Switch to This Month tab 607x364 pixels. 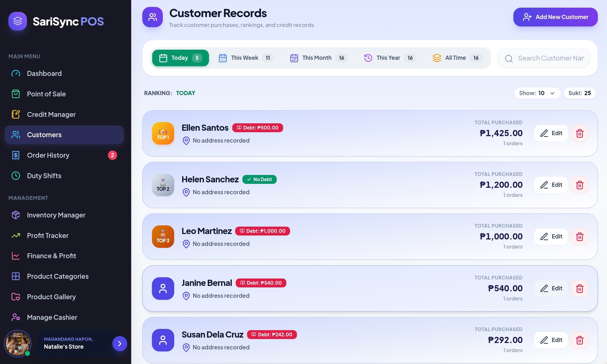click(318, 58)
